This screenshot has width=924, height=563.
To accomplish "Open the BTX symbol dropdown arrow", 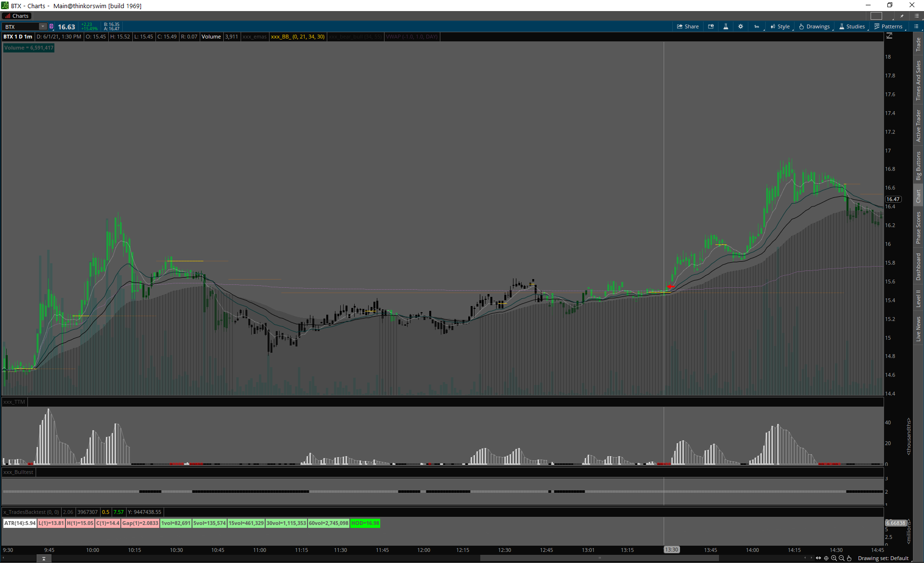I will (43, 26).
